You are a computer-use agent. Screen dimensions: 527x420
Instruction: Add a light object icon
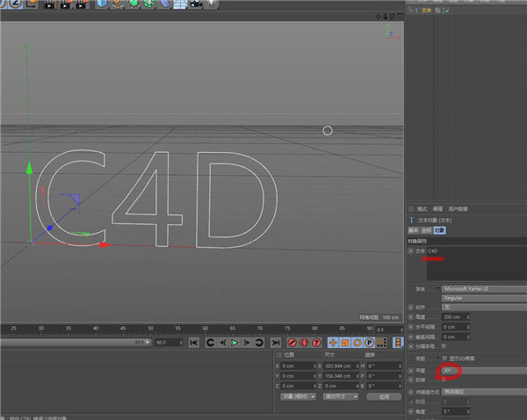tap(211, 4)
